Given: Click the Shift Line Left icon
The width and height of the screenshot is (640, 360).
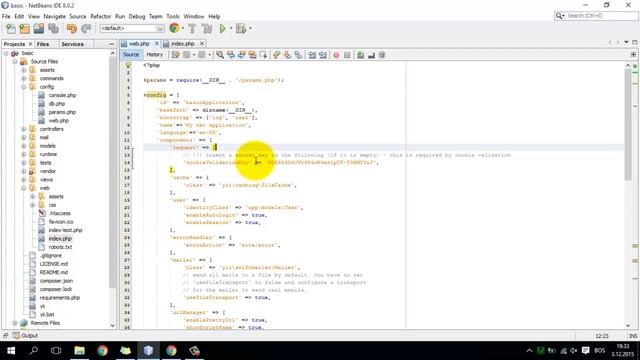Looking at the screenshot, I should tap(312, 55).
